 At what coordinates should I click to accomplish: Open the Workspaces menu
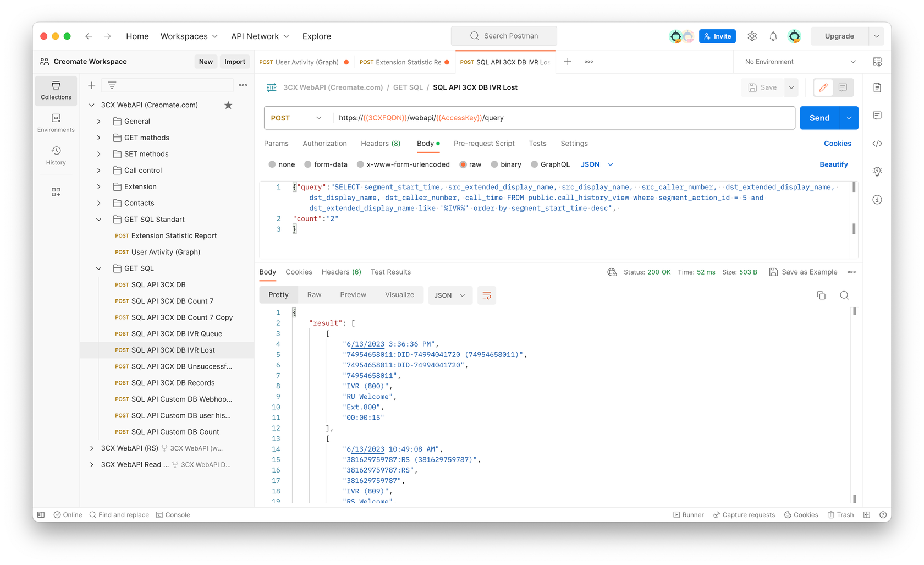click(189, 36)
